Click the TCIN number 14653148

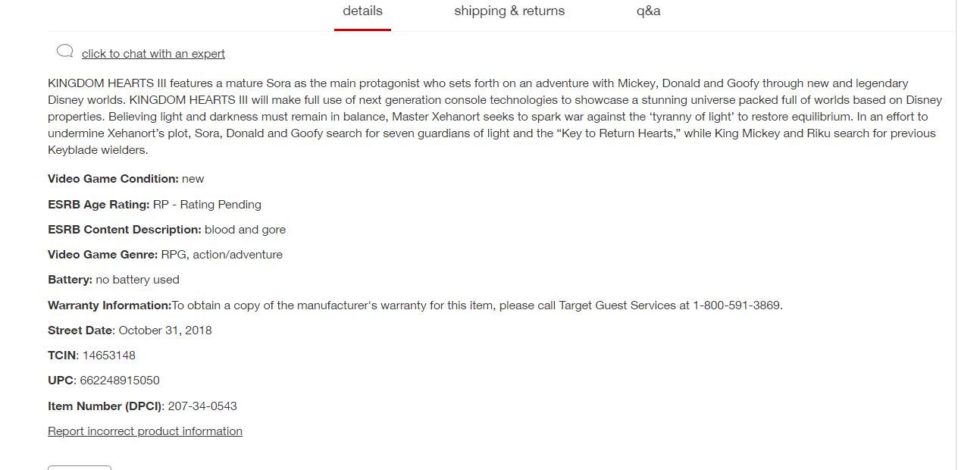coord(109,356)
